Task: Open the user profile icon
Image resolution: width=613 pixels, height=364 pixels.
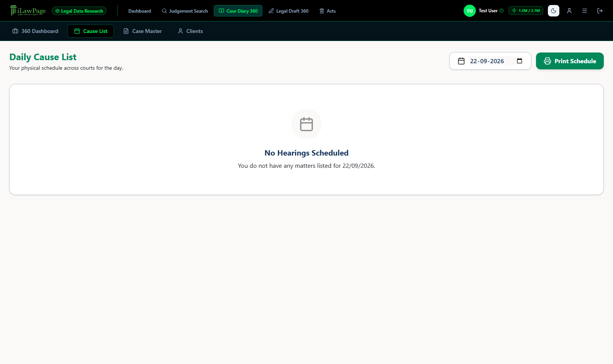Action: (569, 11)
